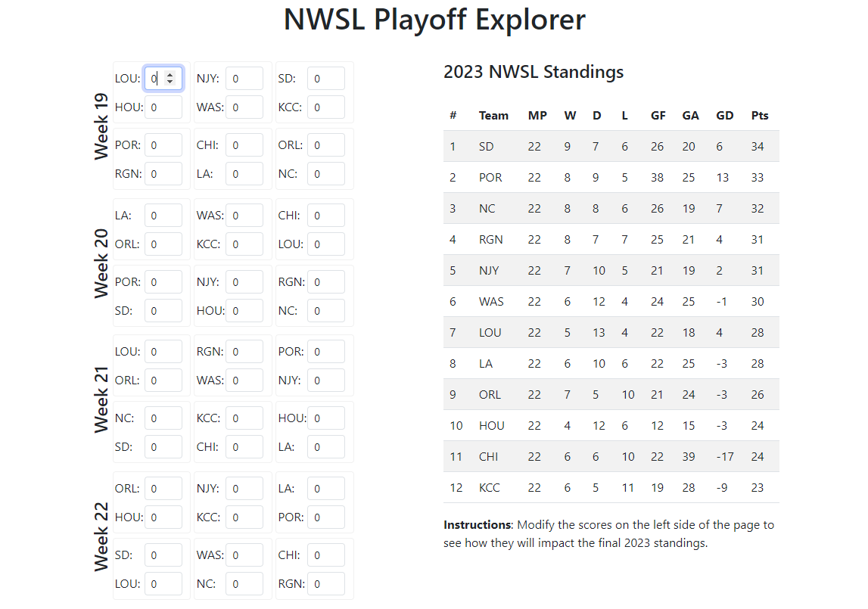
Task: Focus Week 20 HOU score input
Action: 244,311
